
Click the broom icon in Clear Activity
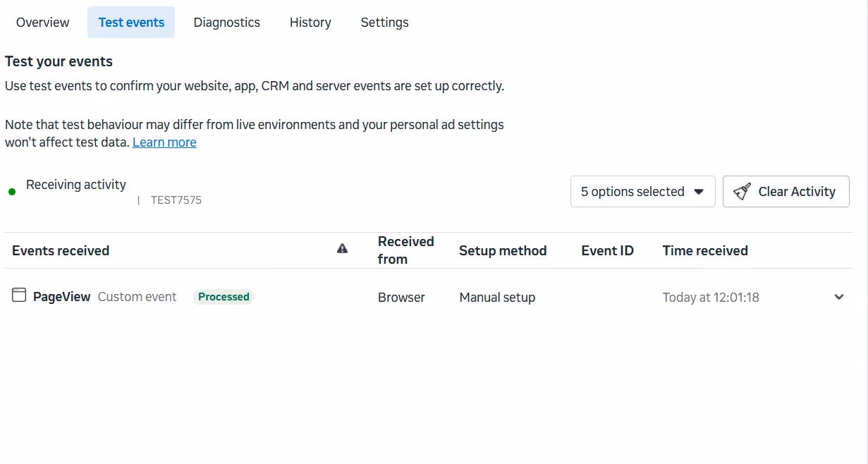pos(742,192)
